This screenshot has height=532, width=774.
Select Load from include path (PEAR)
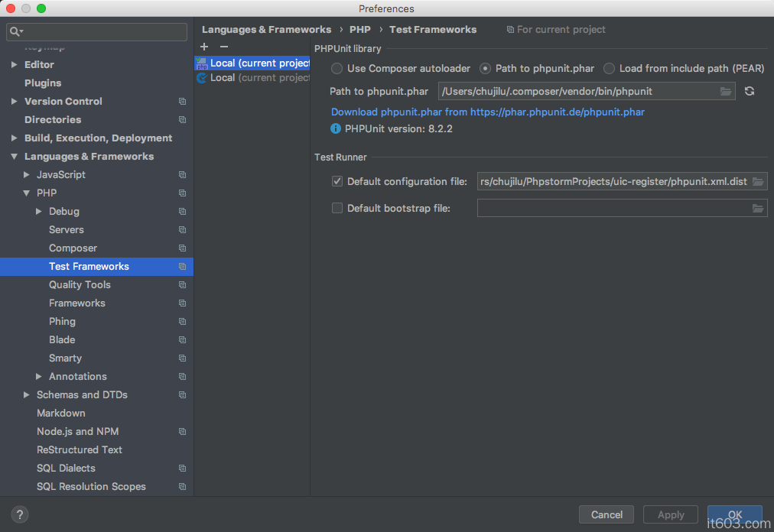pyautogui.click(x=609, y=69)
